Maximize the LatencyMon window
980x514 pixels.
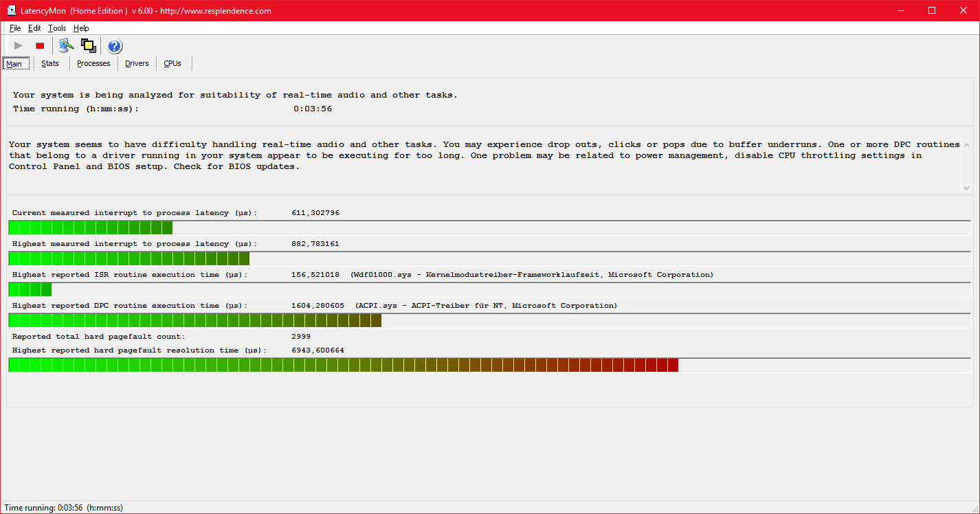[932, 10]
